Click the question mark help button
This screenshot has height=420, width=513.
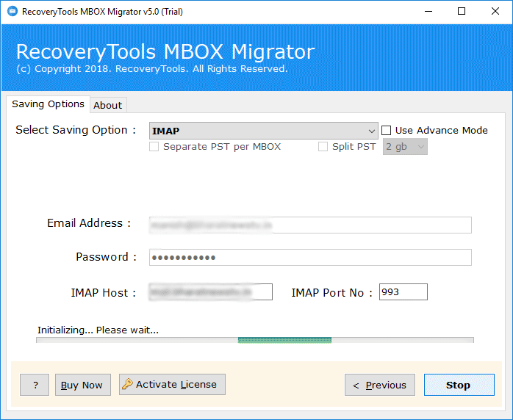click(x=35, y=385)
